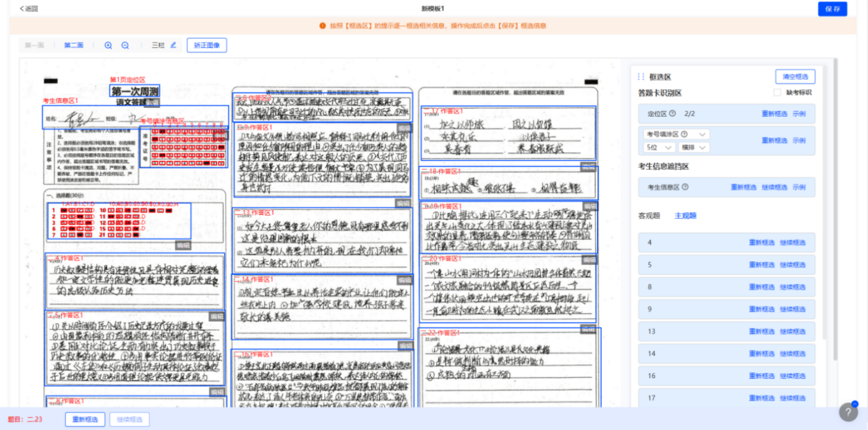Screen dimensions: 868x430
Task: Click 继续框选 for question 4
Action: point(793,243)
